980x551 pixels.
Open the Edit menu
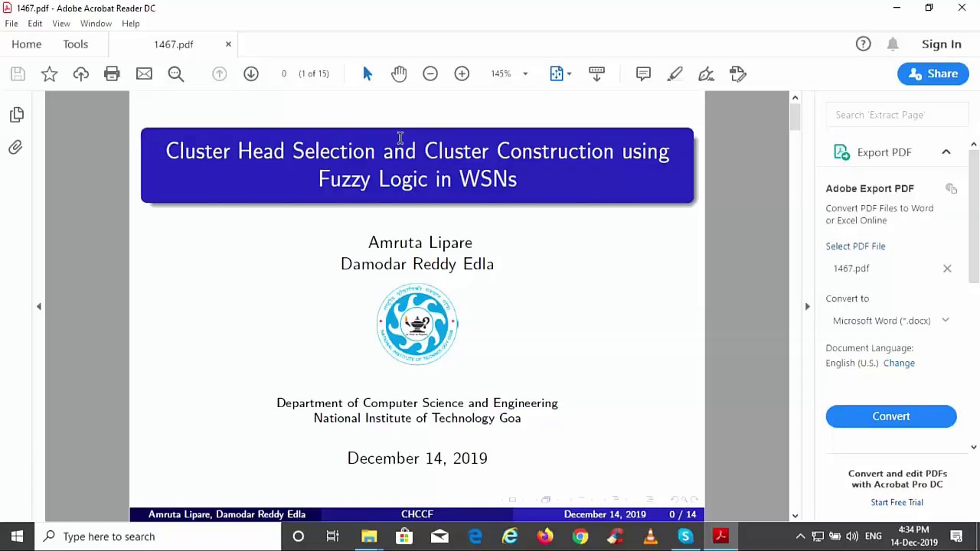pyautogui.click(x=35, y=24)
